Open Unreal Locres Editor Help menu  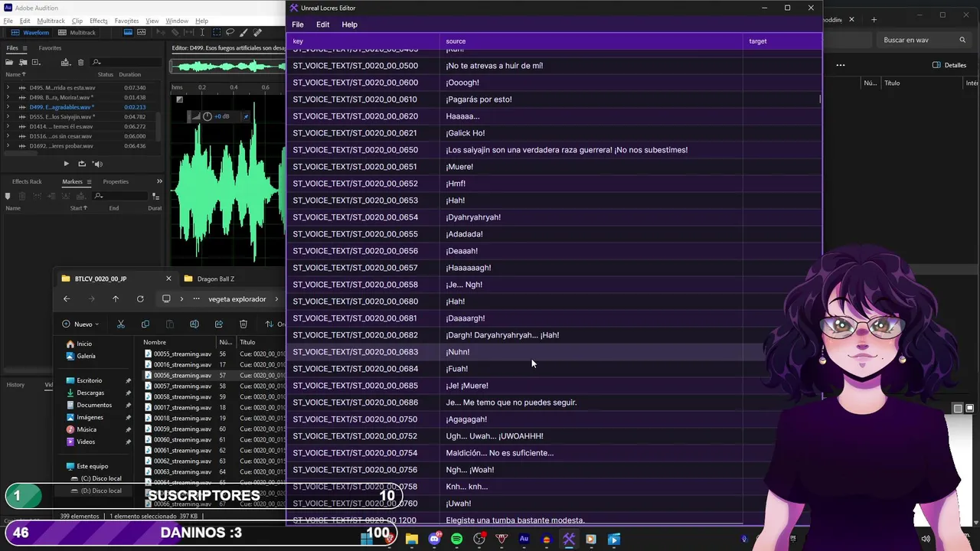point(349,24)
